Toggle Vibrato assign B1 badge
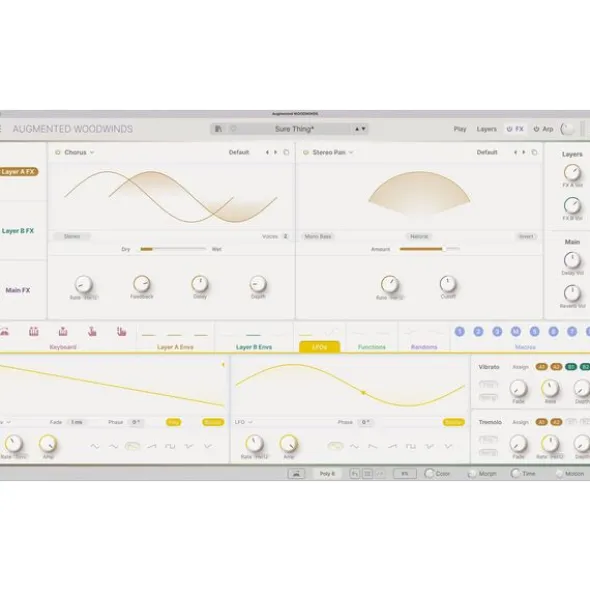 click(571, 367)
